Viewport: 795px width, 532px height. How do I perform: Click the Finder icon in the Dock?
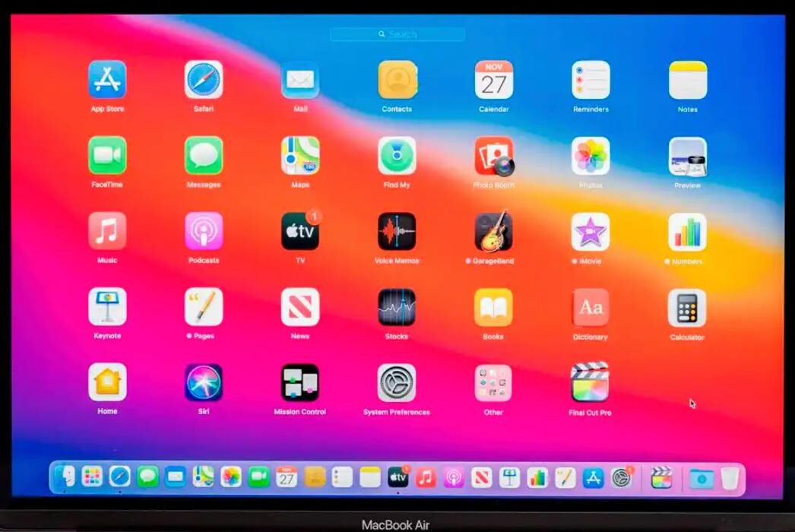pos(65,477)
